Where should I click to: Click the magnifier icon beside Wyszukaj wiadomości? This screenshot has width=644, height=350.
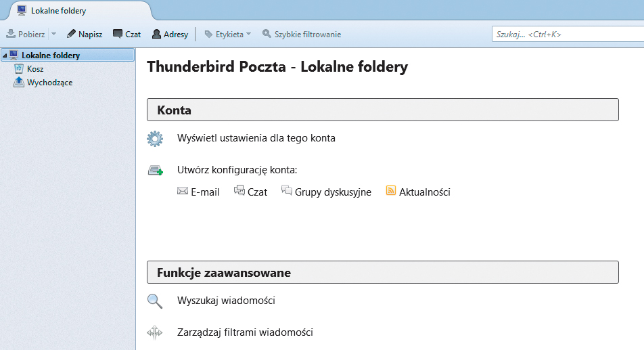(155, 301)
